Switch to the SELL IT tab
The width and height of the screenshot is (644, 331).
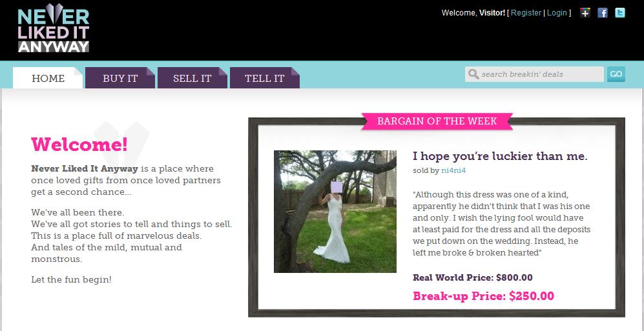(192, 78)
